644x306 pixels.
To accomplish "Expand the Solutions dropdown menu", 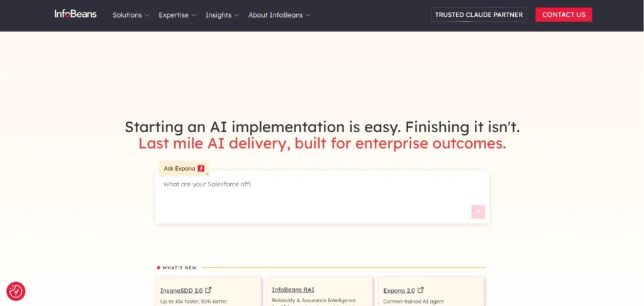I will (131, 15).
